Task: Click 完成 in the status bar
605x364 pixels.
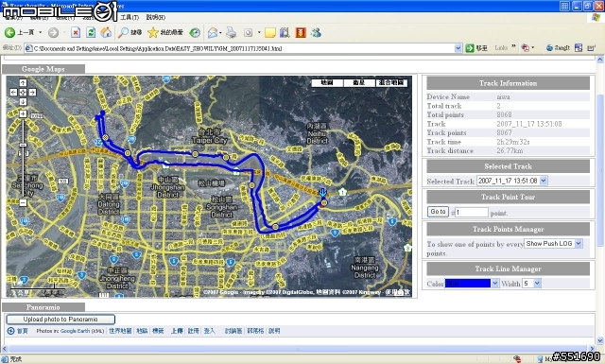Action: (16, 359)
